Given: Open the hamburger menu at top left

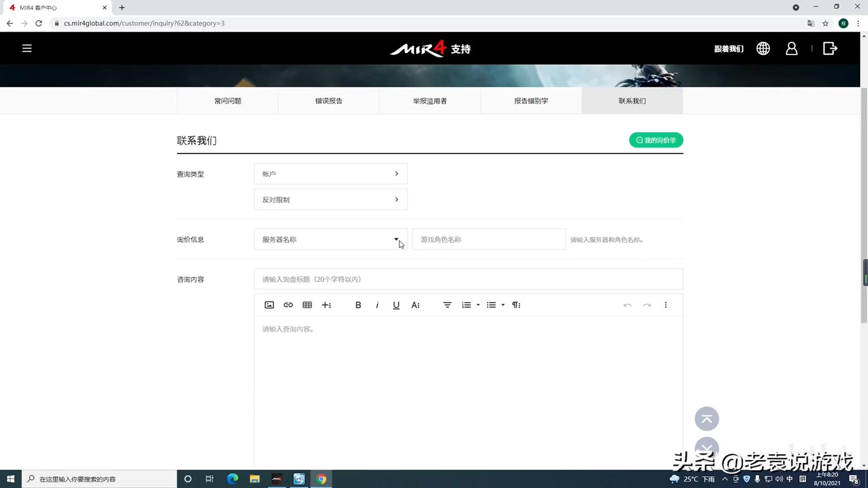Looking at the screenshot, I should coord(27,48).
